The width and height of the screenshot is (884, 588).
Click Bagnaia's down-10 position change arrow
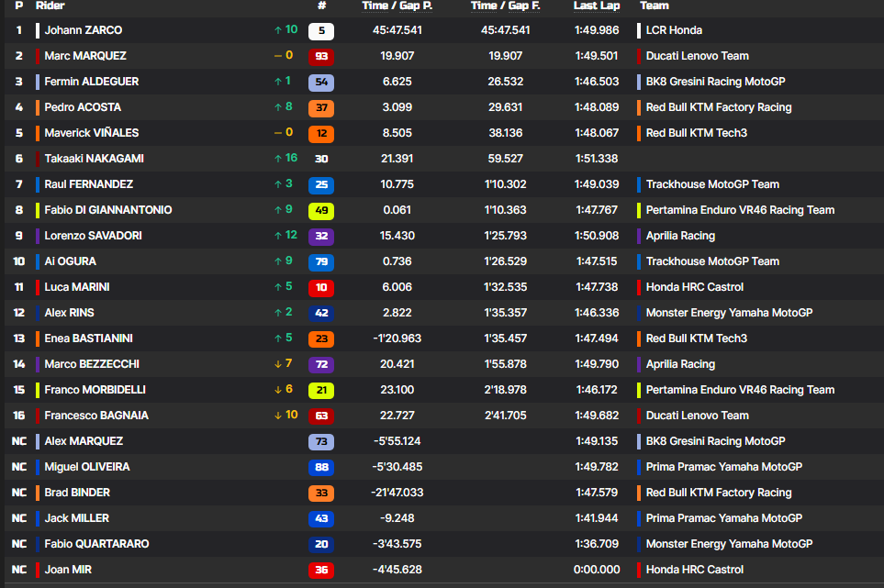(x=285, y=416)
